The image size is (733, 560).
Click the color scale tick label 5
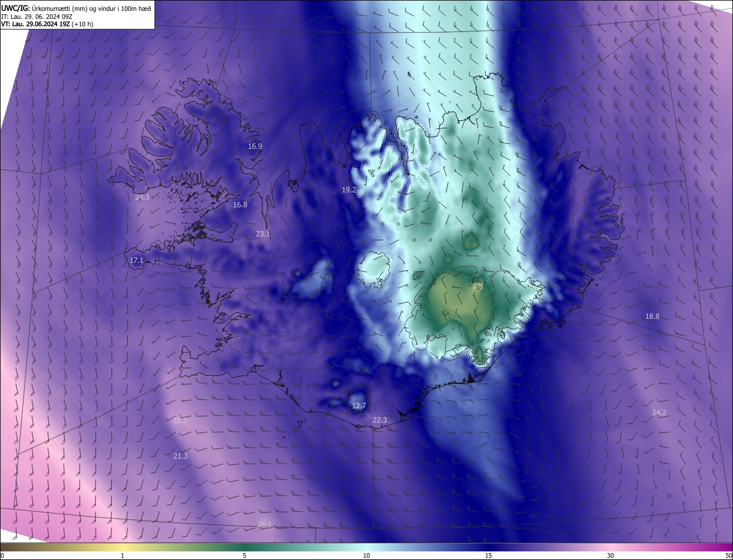(245, 555)
